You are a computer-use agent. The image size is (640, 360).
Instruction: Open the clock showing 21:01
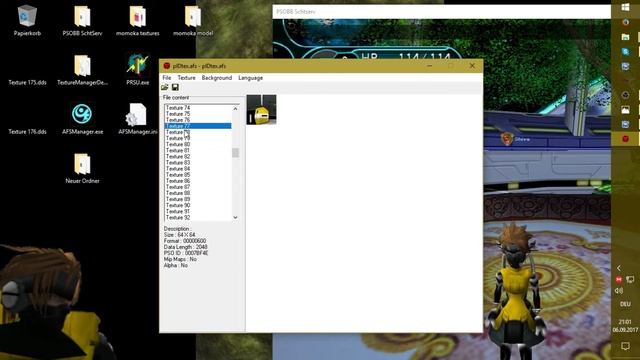pos(625,326)
